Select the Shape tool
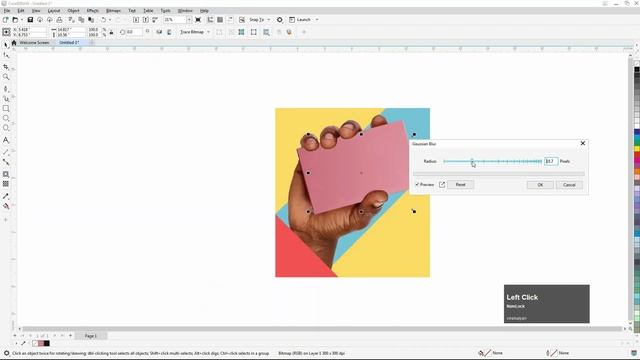 pos(6,55)
